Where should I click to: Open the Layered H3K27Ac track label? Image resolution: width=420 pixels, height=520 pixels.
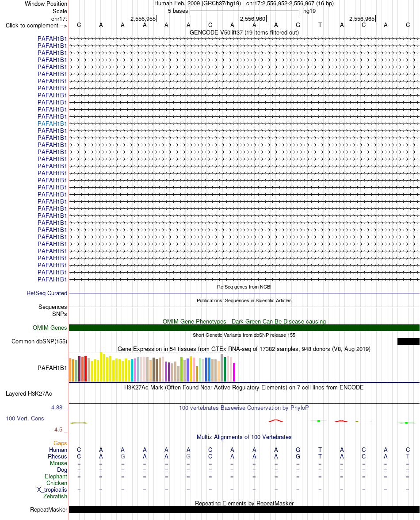click(x=29, y=393)
